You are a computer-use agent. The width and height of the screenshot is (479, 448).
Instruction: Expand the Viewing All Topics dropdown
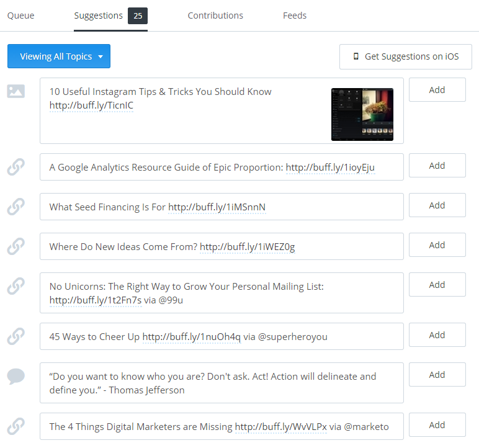coord(59,56)
